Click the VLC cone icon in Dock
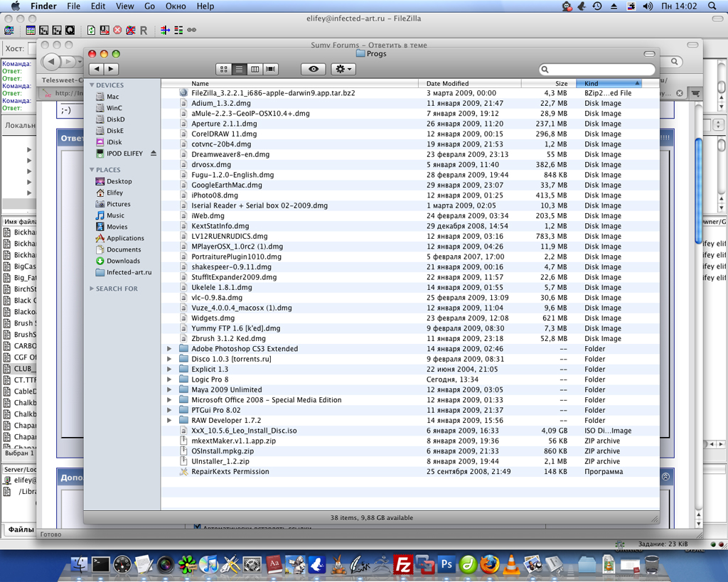The image size is (728, 582). (510, 565)
